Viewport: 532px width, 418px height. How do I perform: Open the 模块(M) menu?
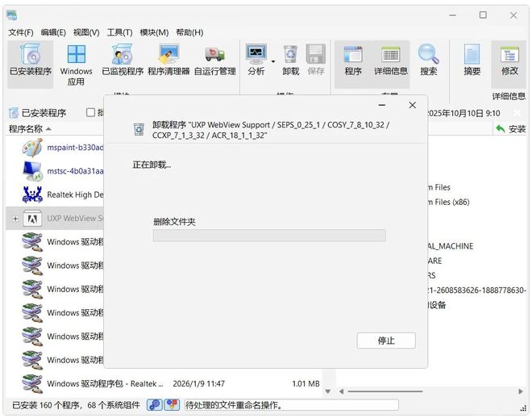pyautogui.click(x=154, y=32)
